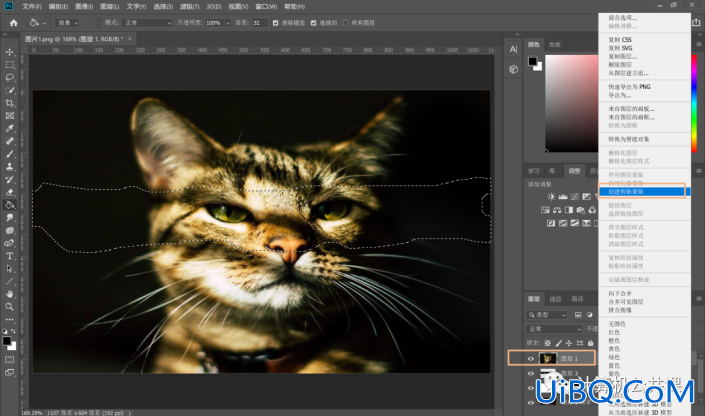The height and width of the screenshot is (416, 705).
Task: Open the blend mode (正常) dropdown in options bar
Action: tap(147, 23)
